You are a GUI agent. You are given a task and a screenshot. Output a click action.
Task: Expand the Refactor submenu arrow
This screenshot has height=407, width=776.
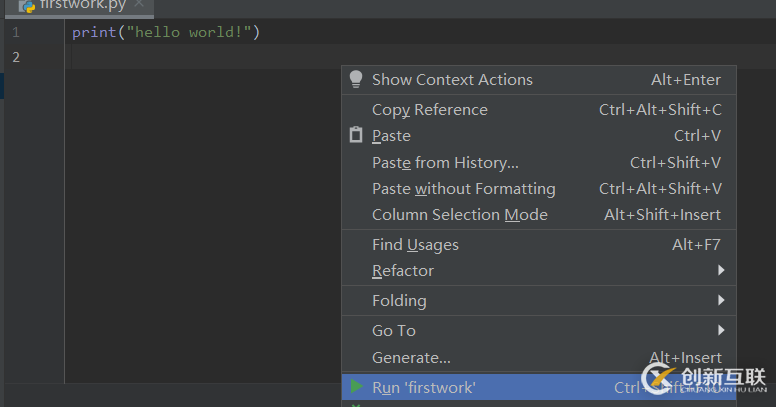(721, 270)
